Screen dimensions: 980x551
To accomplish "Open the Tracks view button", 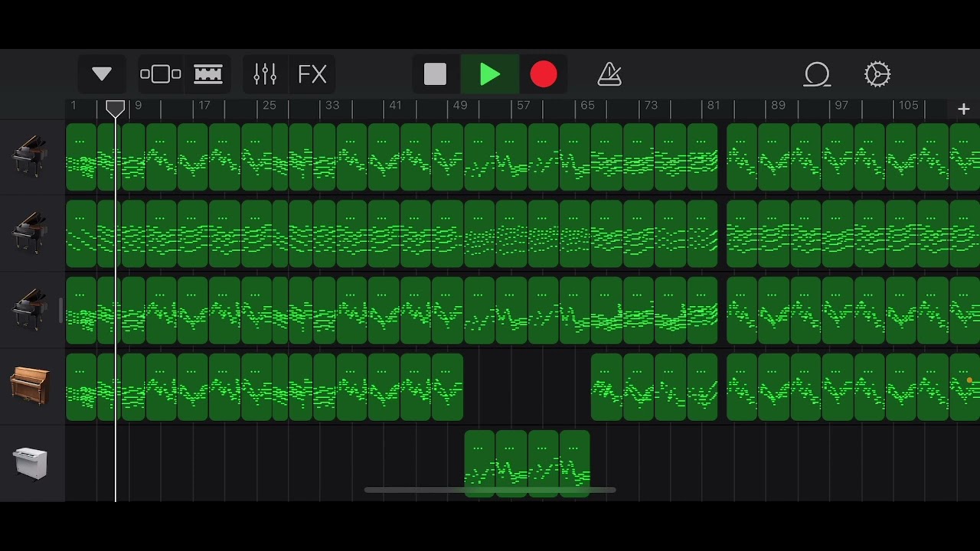I will (x=208, y=74).
